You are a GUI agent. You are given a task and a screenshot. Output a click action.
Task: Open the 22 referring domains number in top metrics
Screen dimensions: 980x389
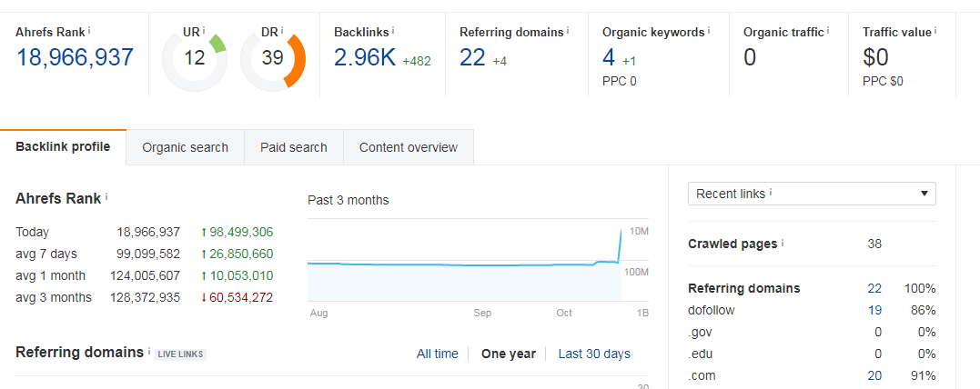472,57
